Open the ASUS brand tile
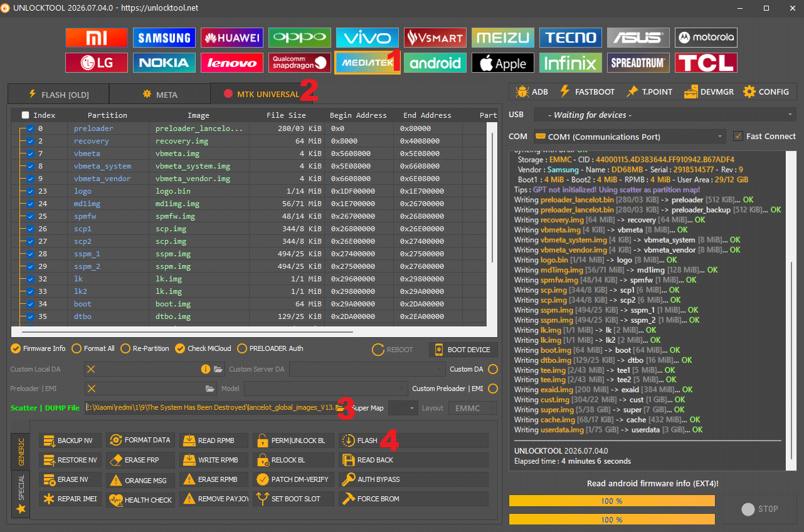Image resolution: width=804 pixels, height=532 pixels. pos(638,38)
